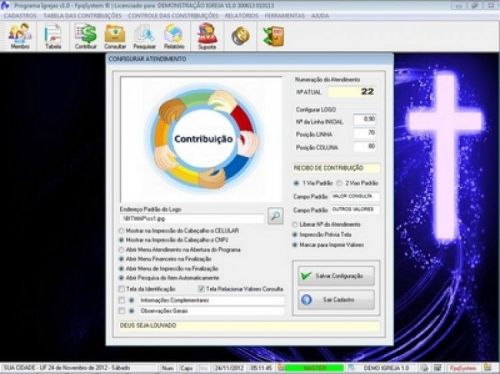Open the AJUDA menu
Viewport: 500px width, 374px height.
click(320, 16)
